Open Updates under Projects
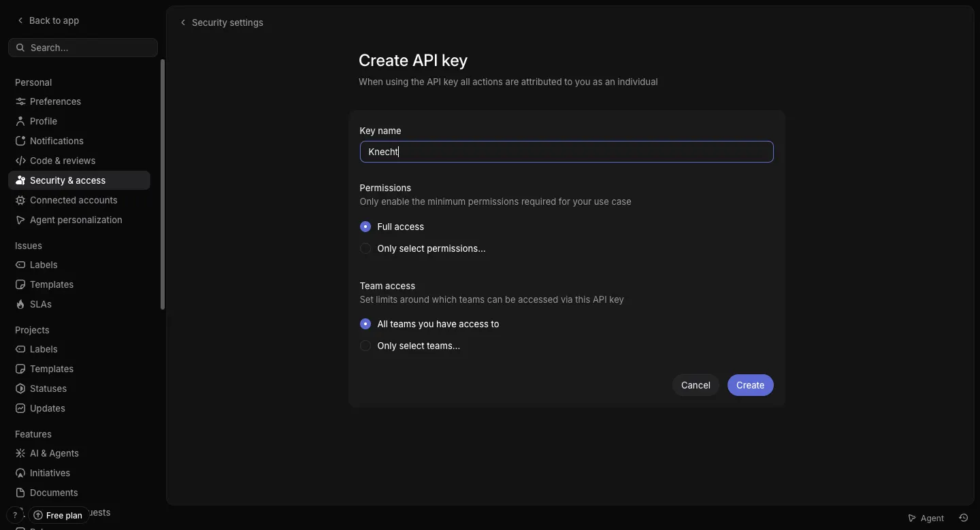 tap(79, 408)
